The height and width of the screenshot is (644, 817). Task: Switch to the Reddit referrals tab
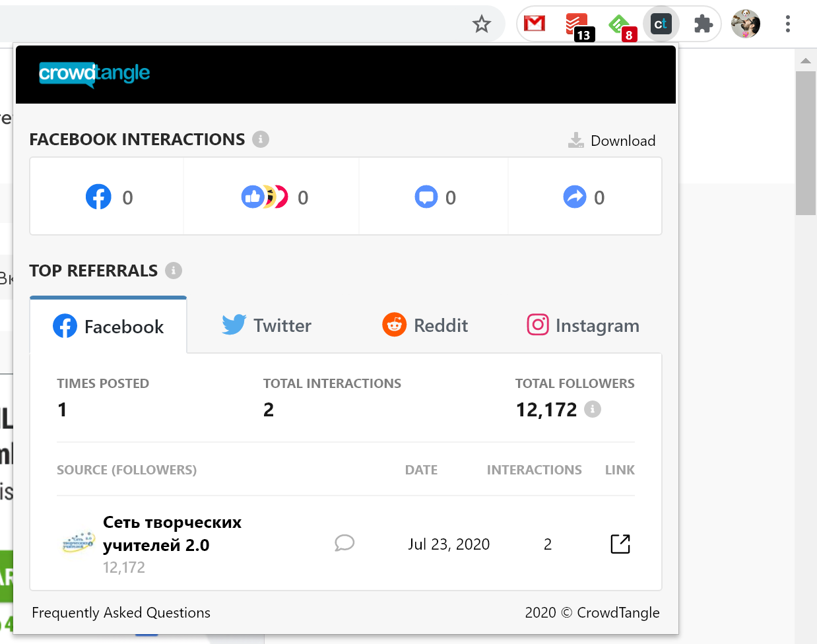[x=425, y=325]
